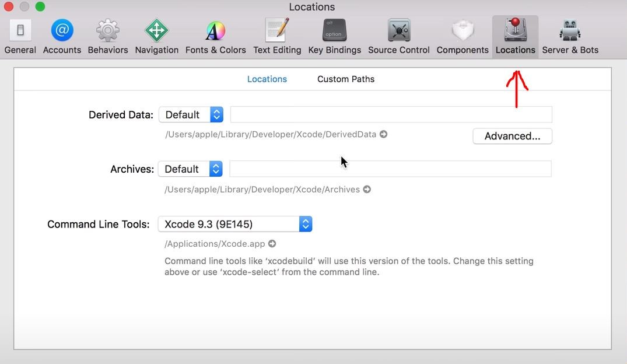Viewport: 627px width, 364px height.
Task: Open Source Control preferences
Action: coord(399,36)
